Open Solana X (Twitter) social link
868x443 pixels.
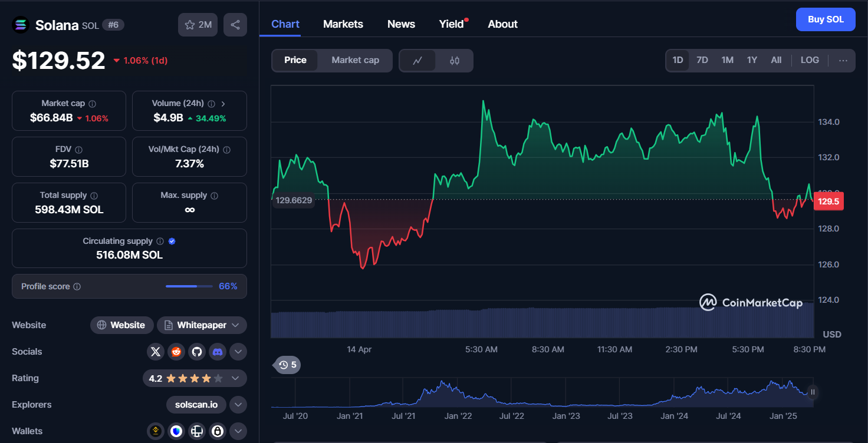(x=156, y=352)
